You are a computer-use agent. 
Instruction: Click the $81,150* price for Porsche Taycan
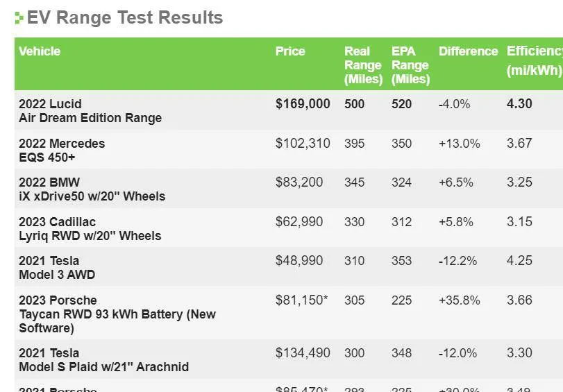tap(301, 300)
